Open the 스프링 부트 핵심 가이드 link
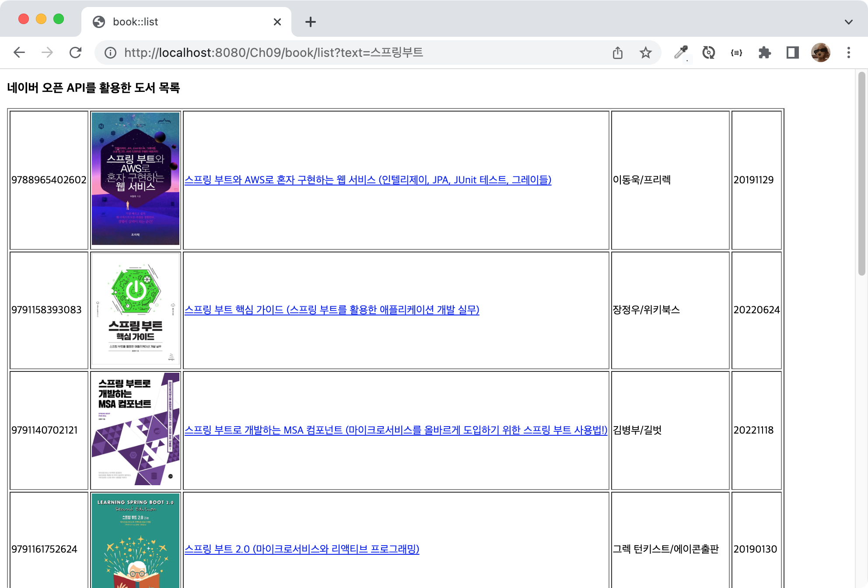This screenshot has height=588, width=868. 332,310
